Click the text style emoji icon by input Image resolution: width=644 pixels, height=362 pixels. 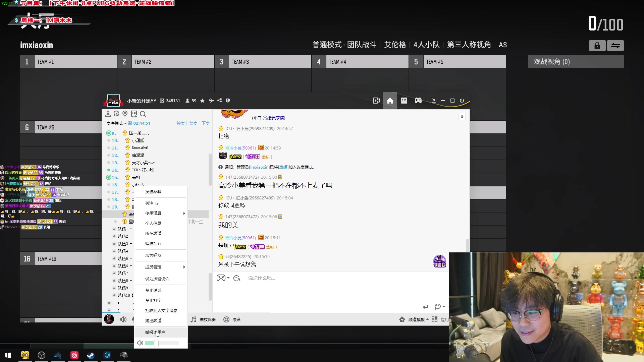[237, 278]
